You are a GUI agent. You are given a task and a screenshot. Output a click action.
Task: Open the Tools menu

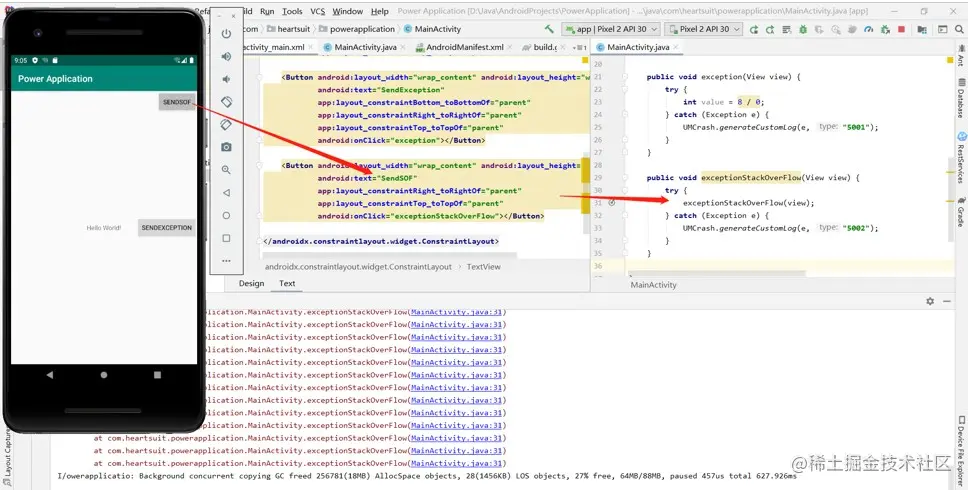coord(292,11)
